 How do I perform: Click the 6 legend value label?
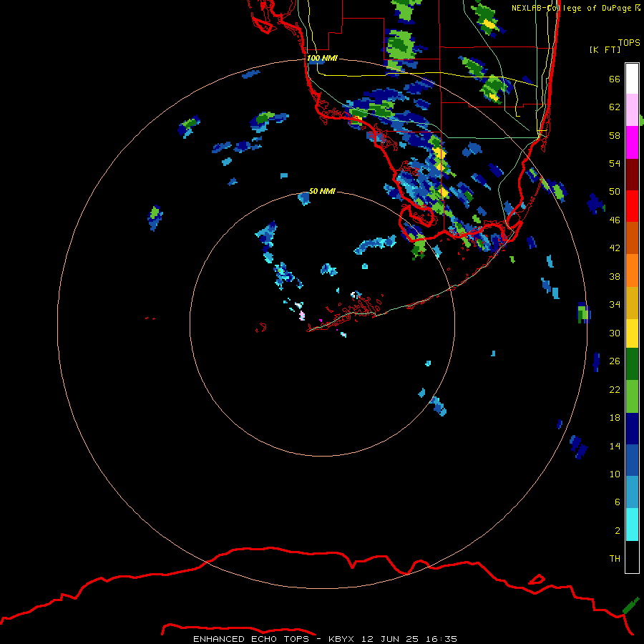pyautogui.click(x=618, y=502)
